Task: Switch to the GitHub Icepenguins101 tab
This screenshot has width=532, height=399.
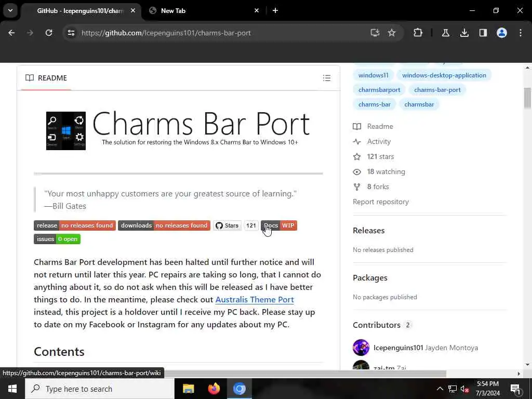Action: pyautogui.click(x=79, y=11)
